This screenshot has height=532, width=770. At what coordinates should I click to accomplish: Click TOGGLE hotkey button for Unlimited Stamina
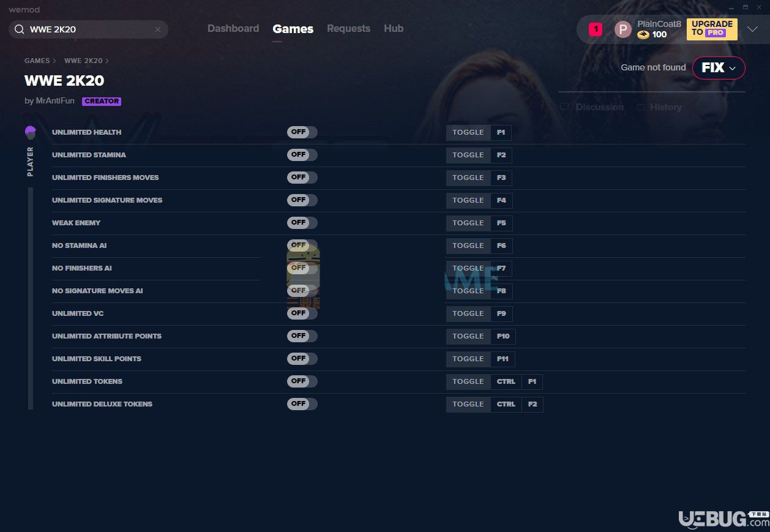(468, 155)
